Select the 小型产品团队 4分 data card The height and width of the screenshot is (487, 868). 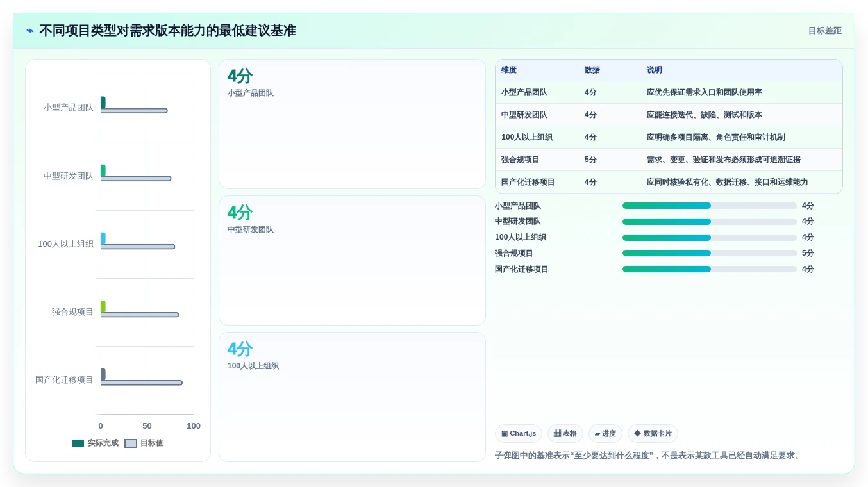[x=352, y=124]
